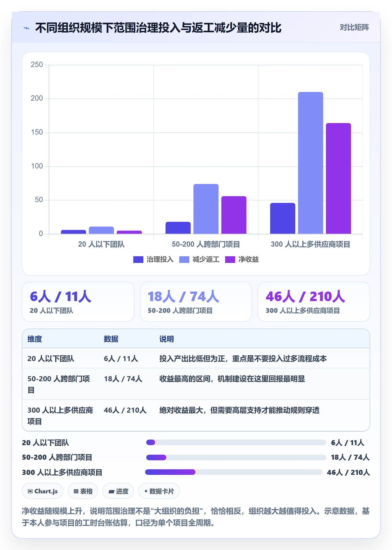Viewport: 392px width, 550px height.
Task: Click the 20 人以下团队 progress bar
Action: tap(236, 442)
